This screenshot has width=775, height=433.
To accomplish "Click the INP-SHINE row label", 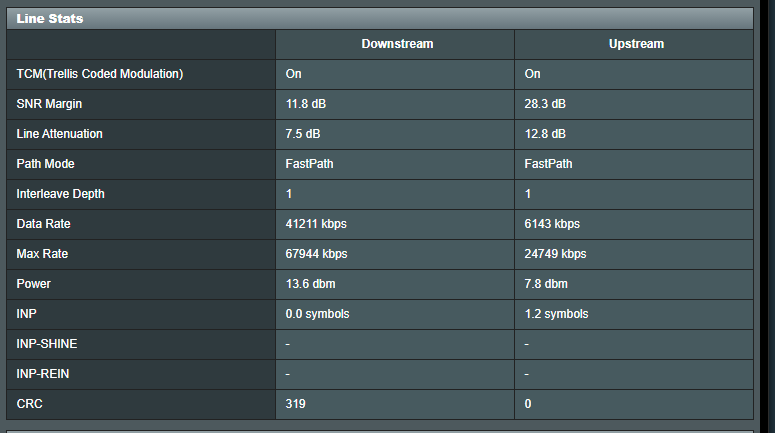I will pos(46,344).
